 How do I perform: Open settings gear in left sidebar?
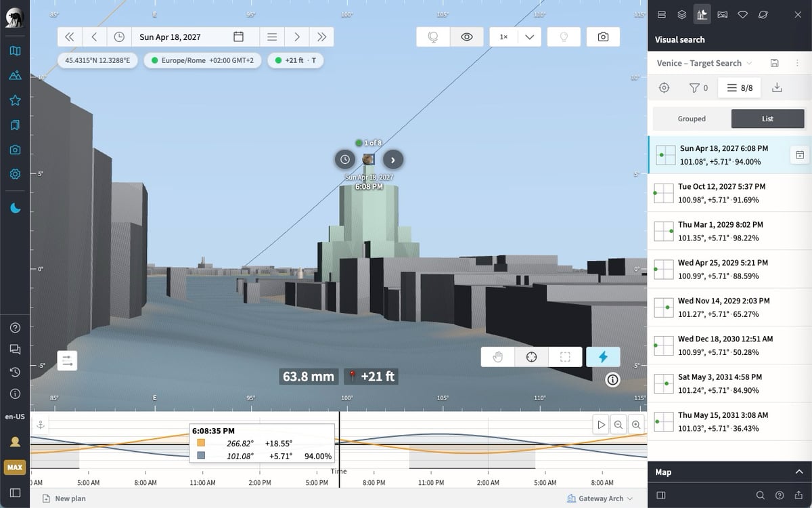coord(15,174)
